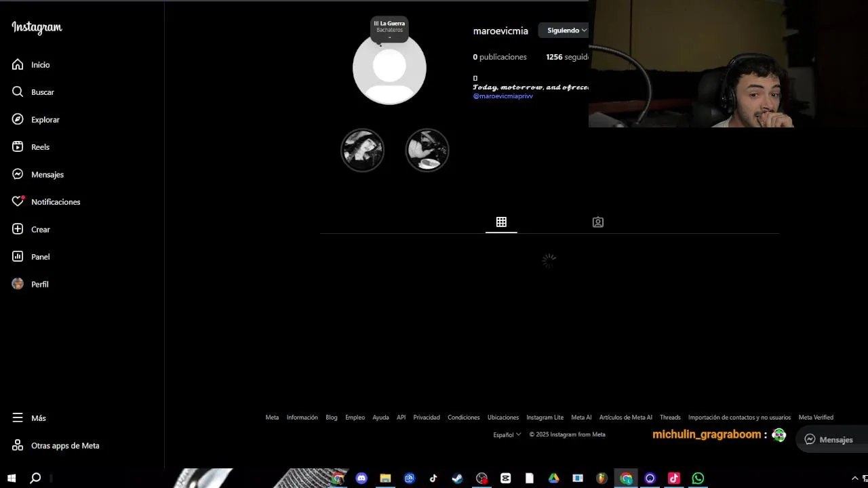Open the Empleo footer link
Image resolution: width=868 pixels, height=488 pixels.
[x=355, y=418]
